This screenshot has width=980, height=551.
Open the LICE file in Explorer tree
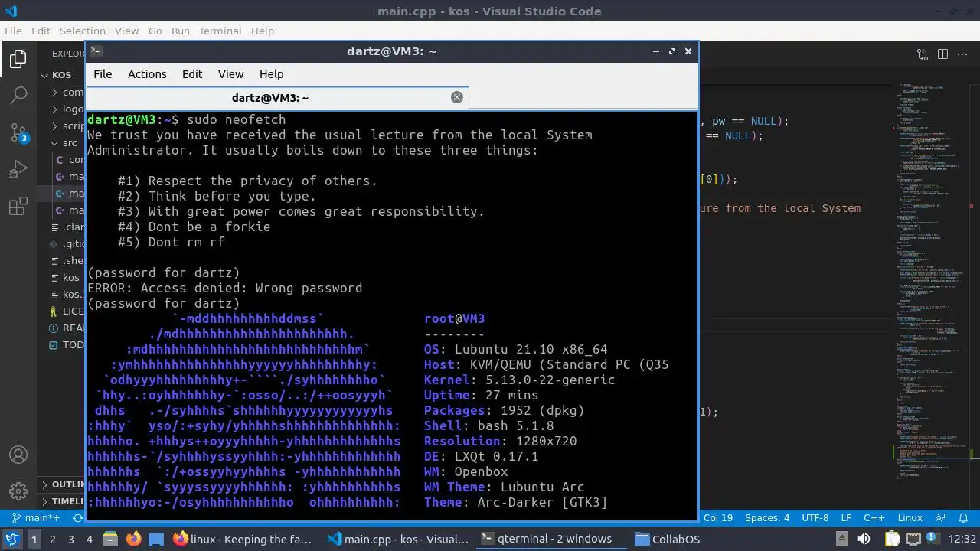(67, 311)
